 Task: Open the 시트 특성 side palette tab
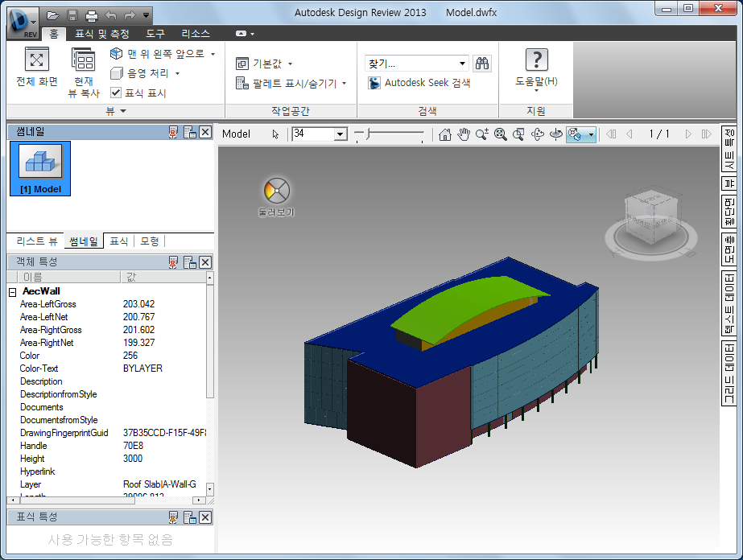click(x=729, y=149)
